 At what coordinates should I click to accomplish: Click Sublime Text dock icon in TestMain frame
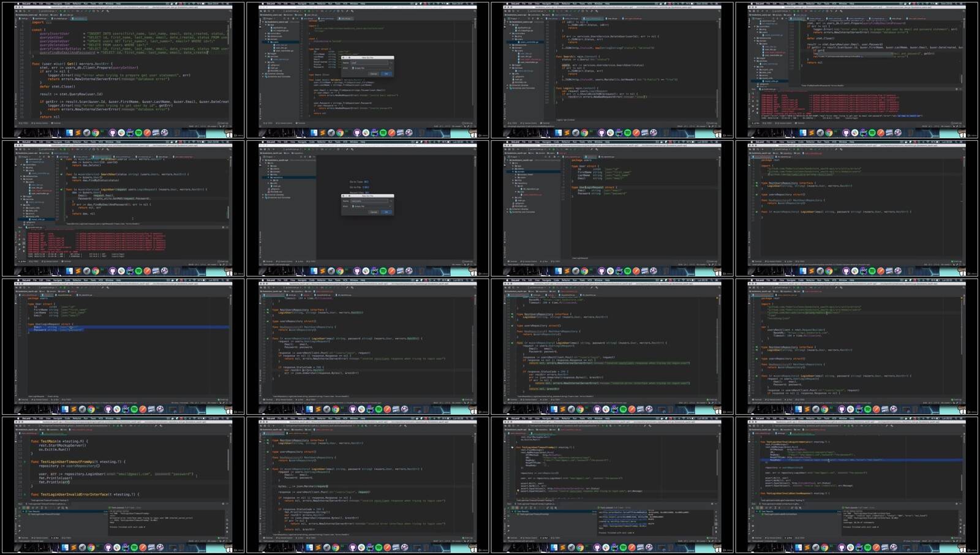(x=73, y=547)
